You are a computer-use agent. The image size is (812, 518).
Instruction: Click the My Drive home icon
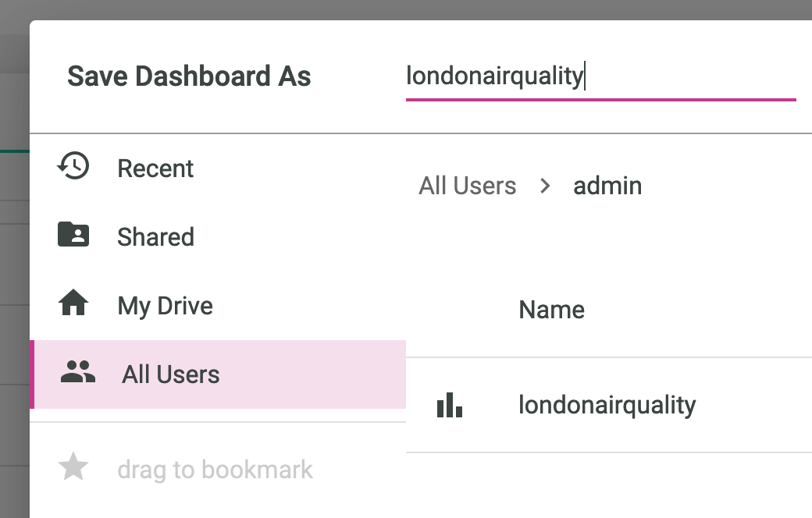(73, 303)
